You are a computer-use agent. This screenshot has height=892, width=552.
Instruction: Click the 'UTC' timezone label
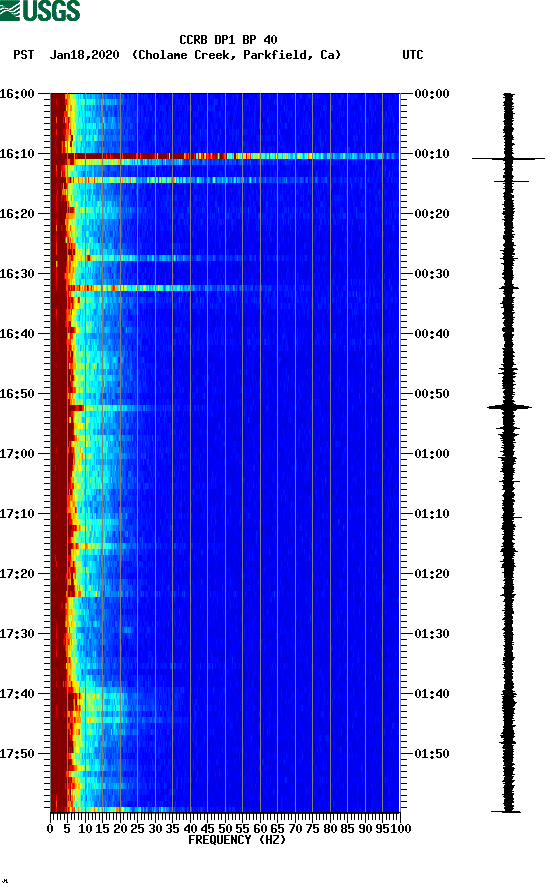(413, 55)
